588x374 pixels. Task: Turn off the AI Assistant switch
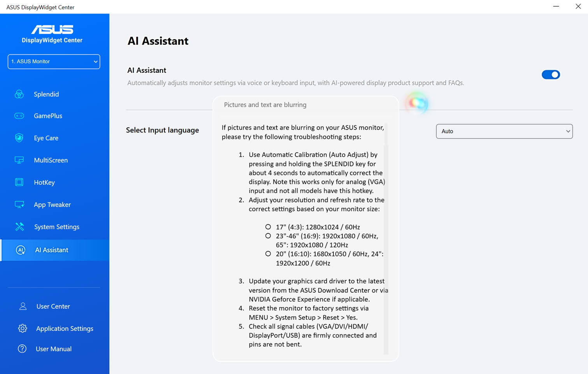[x=551, y=74]
